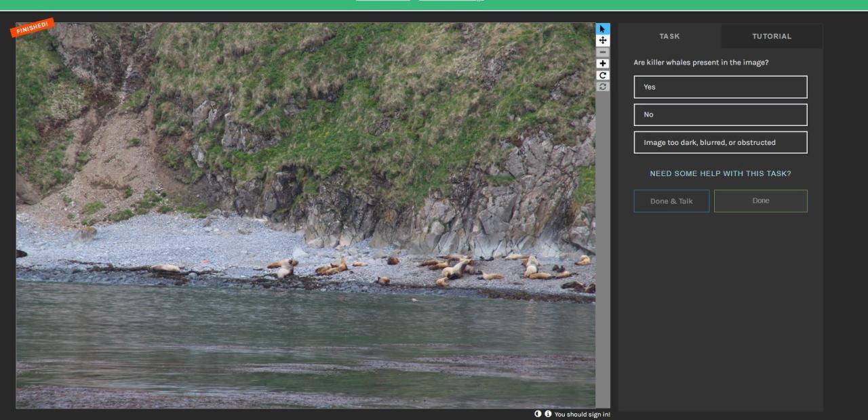Zoom in on the image
This screenshot has width=868, height=420.
[x=603, y=64]
